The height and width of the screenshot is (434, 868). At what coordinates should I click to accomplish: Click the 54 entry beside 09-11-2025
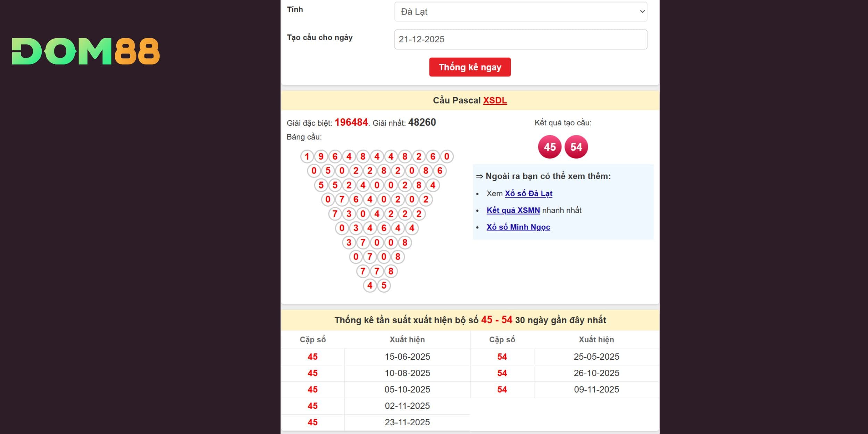(x=502, y=390)
